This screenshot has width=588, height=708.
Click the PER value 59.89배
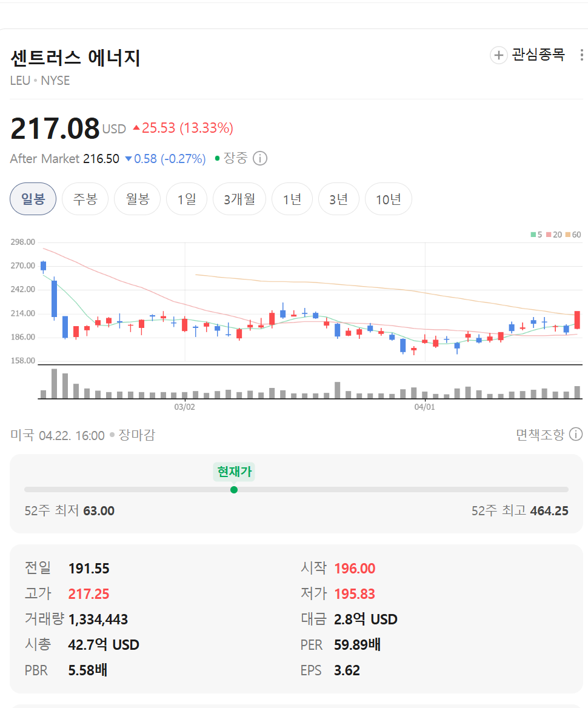pos(357,645)
